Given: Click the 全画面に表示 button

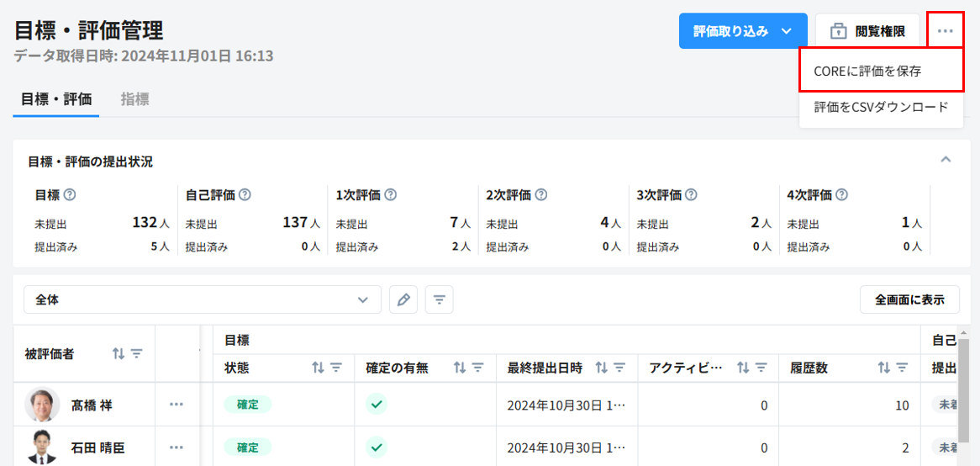Looking at the screenshot, I should [x=909, y=299].
